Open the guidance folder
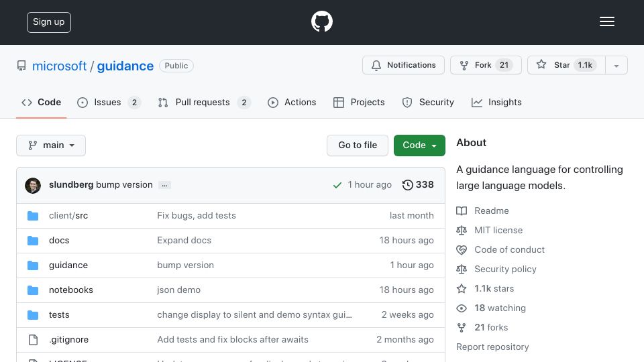The width and height of the screenshot is (644, 362). [68, 265]
